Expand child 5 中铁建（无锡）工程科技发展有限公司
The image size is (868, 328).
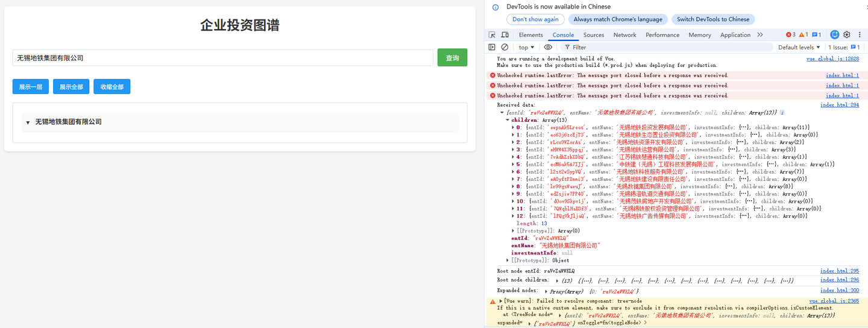click(x=513, y=164)
